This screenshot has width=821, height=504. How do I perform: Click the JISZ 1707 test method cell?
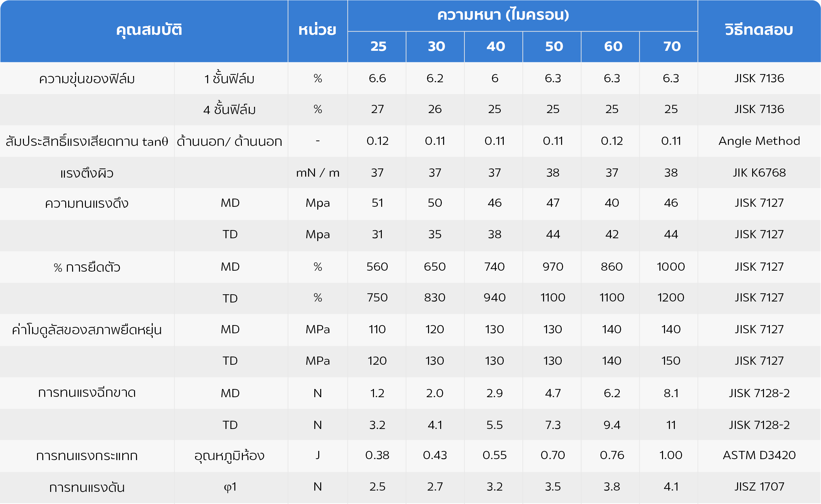[x=759, y=487]
